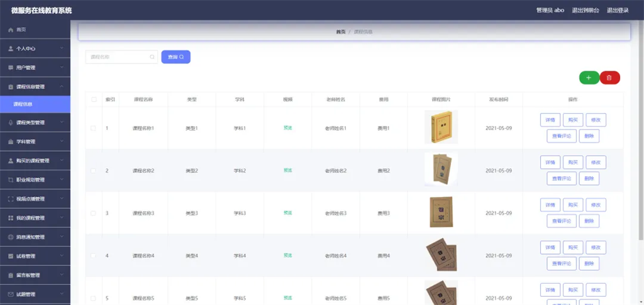Image resolution: width=644 pixels, height=305 pixels.
Task: Expand the 用户管理 menu chevron
Action: [62, 67]
